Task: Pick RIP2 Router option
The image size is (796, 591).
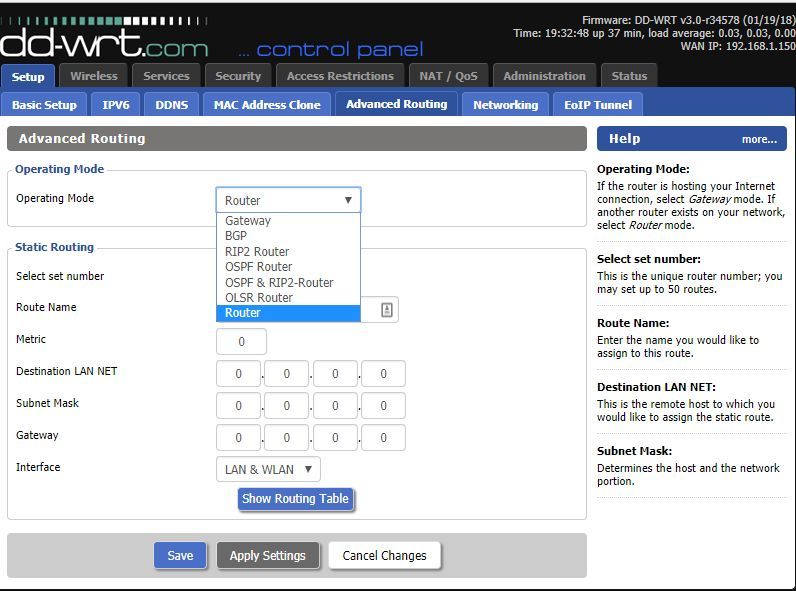Action: tap(288, 252)
